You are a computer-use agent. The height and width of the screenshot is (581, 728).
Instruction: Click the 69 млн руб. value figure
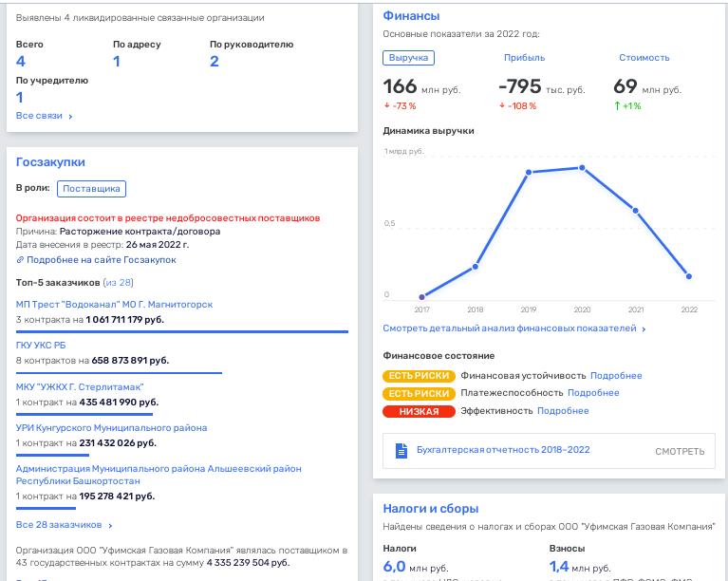647,86
